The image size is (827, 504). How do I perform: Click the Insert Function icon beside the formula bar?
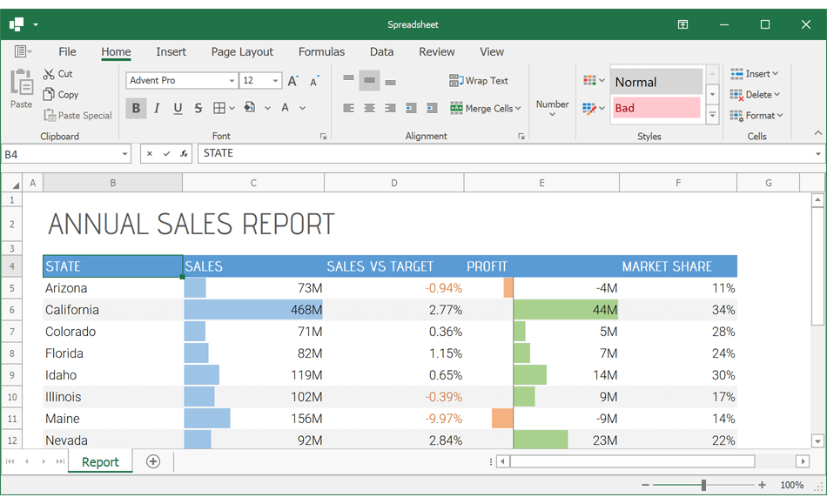pos(182,153)
